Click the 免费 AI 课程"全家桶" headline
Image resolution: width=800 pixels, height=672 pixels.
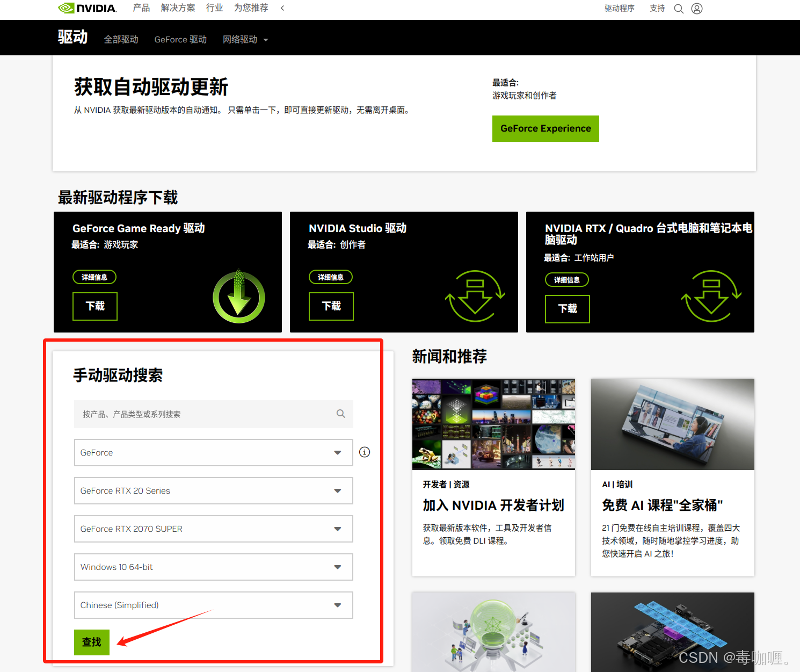pyautogui.click(x=663, y=505)
